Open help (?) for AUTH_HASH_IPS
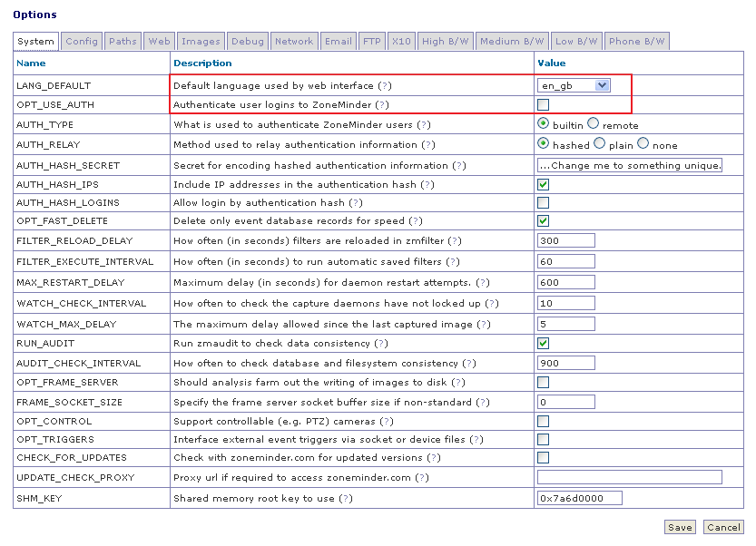The height and width of the screenshot is (546, 756). (x=427, y=185)
